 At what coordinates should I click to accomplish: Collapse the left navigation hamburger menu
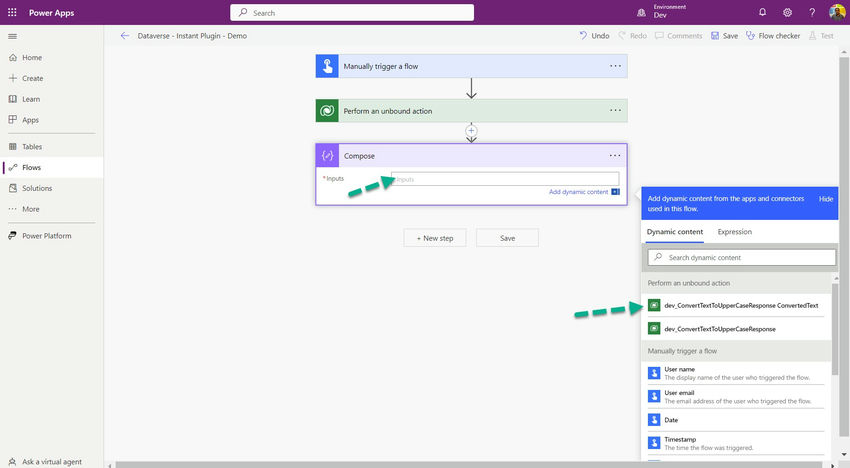click(12, 36)
